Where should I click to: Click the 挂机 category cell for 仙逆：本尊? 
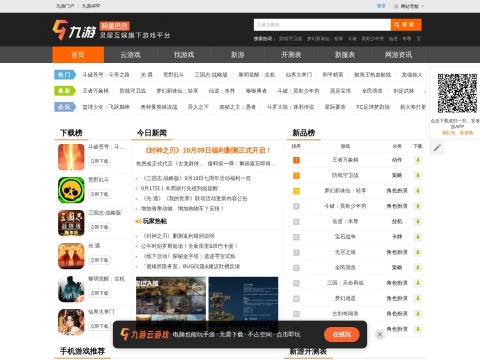click(x=397, y=221)
